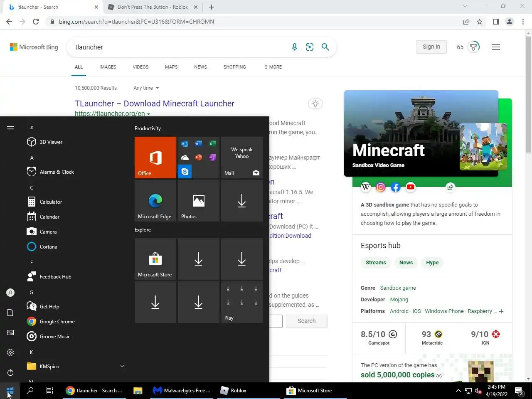
Task: Open Calculator from the app list
Action: click(x=75, y=202)
